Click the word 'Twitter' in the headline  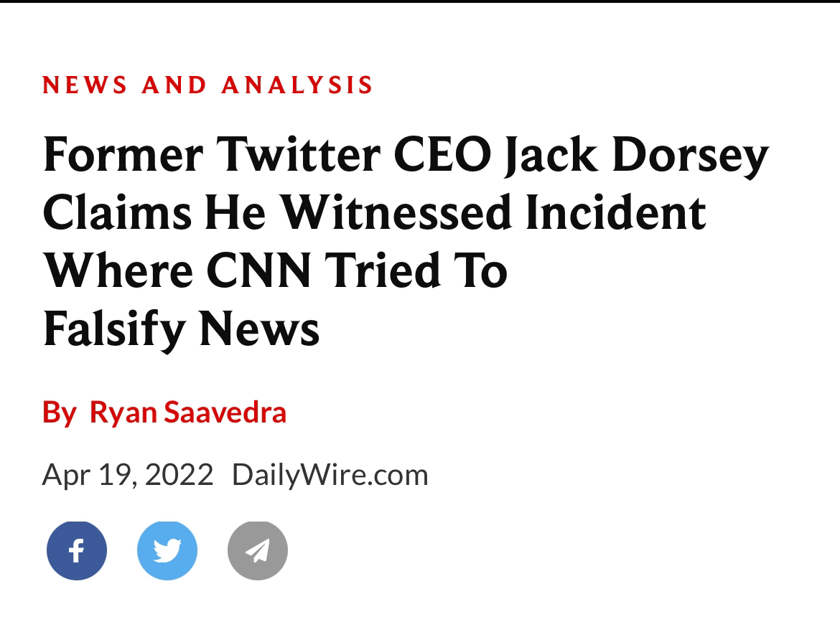(x=299, y=154)
